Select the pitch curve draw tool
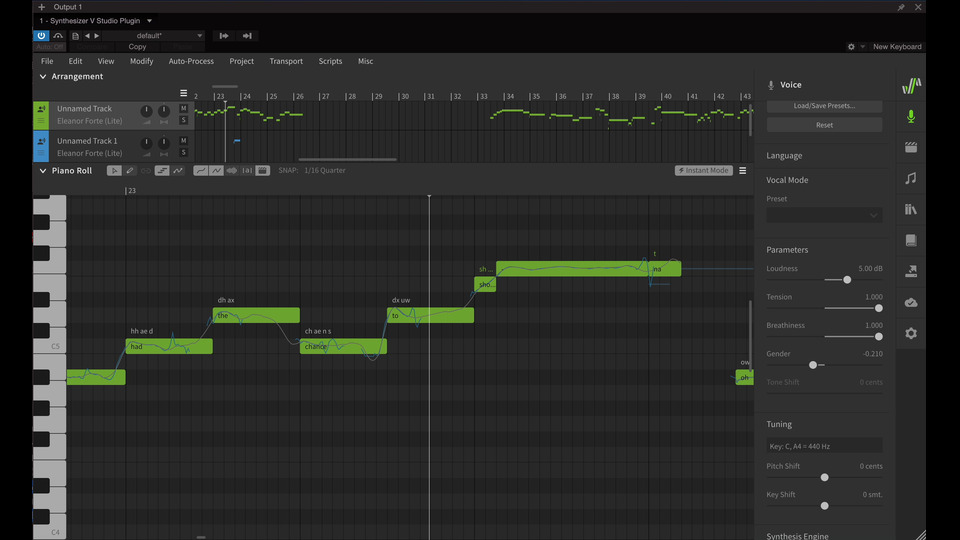The width and height of the screenshot is (960, 540). pos(178,171)
